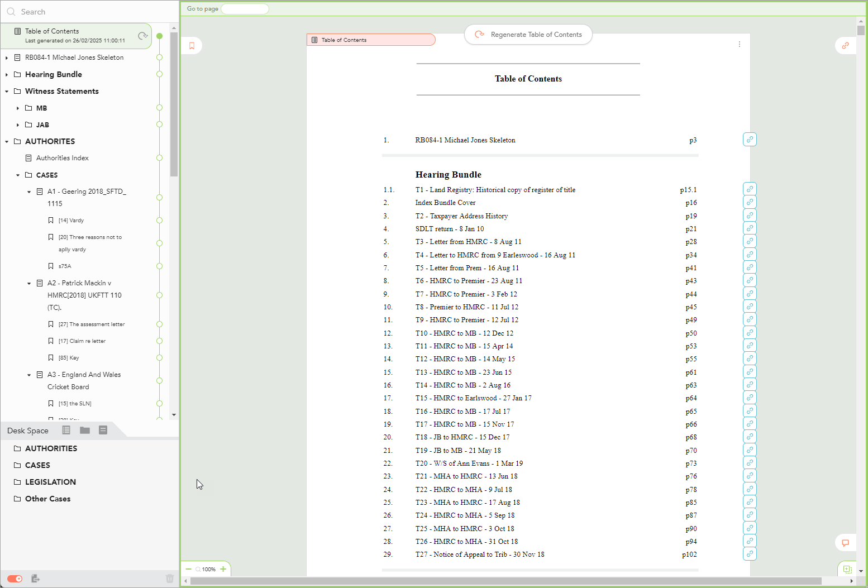Collapse A3 - England And Wales Cricket Board

coord(29,375)
